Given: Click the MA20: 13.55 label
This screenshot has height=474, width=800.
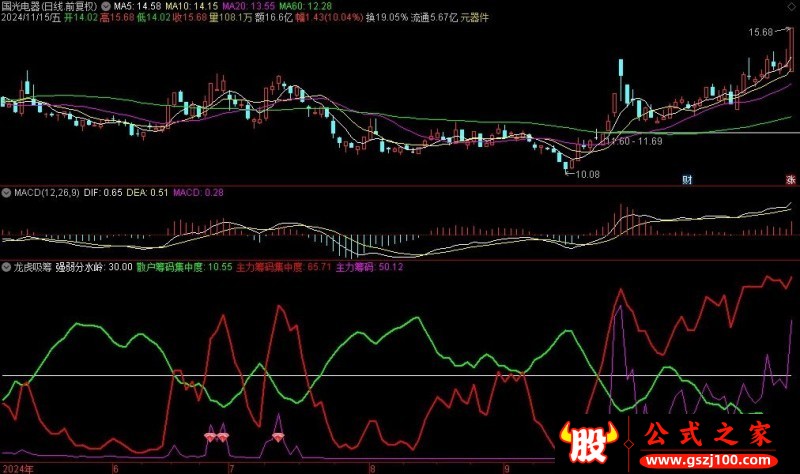Looking at the screenshot, I should point(249,6).
